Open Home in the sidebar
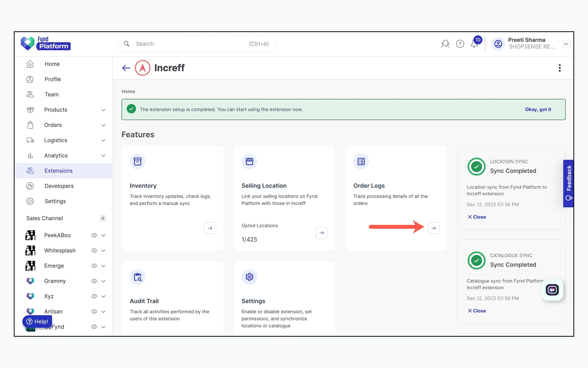 click(63, 64)
